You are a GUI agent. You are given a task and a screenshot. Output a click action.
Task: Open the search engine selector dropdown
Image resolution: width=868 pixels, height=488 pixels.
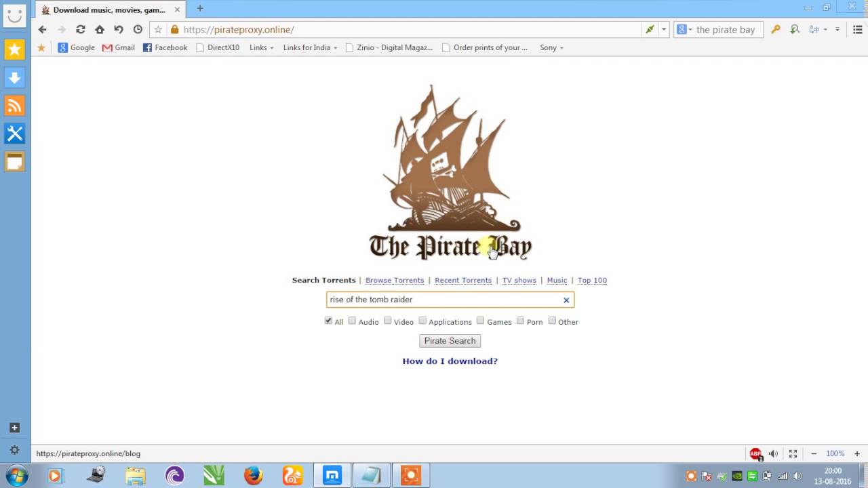point(684,30)
